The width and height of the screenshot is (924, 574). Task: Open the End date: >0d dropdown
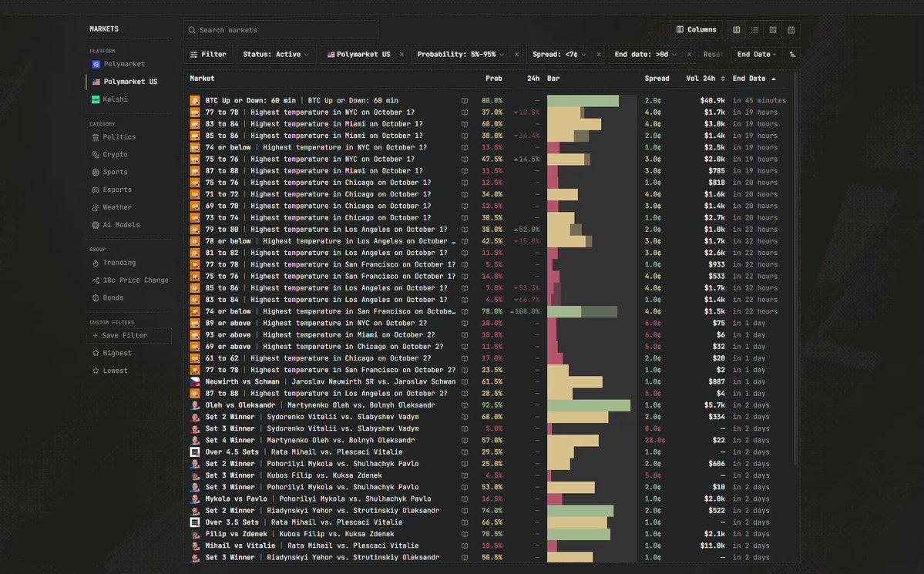(x=645, y=54)
